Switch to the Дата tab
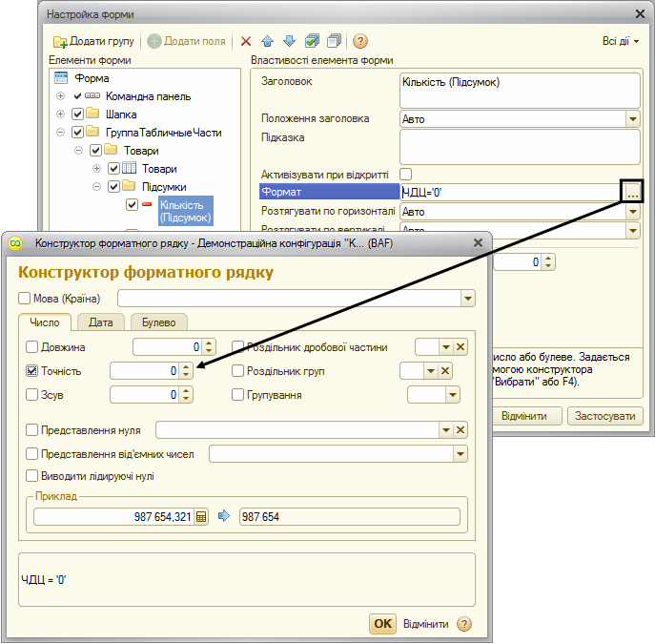Screen dimensions: 655x644 (101, 322)
